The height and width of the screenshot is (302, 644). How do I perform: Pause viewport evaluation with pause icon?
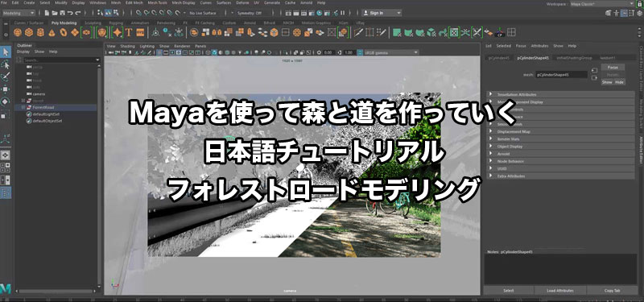pos(343,13)
